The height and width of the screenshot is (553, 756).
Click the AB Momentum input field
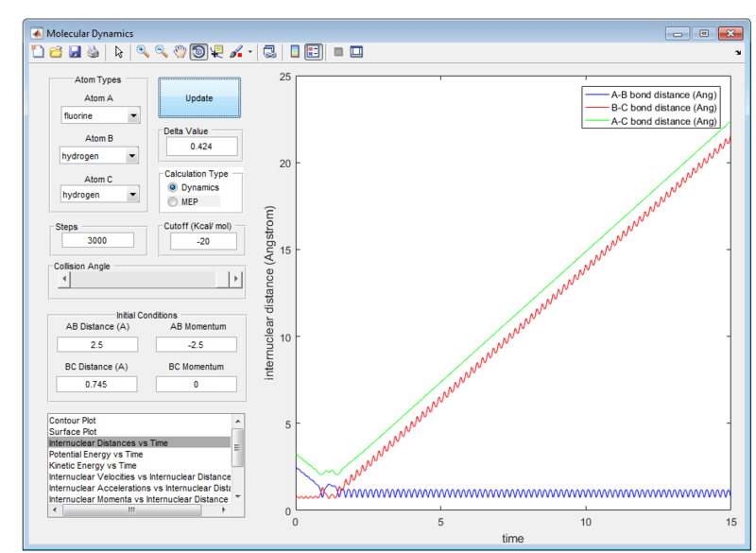pos(197,345)
